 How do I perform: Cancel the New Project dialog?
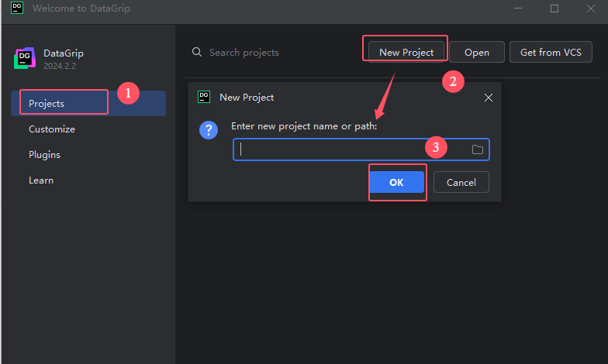(461, 182)
